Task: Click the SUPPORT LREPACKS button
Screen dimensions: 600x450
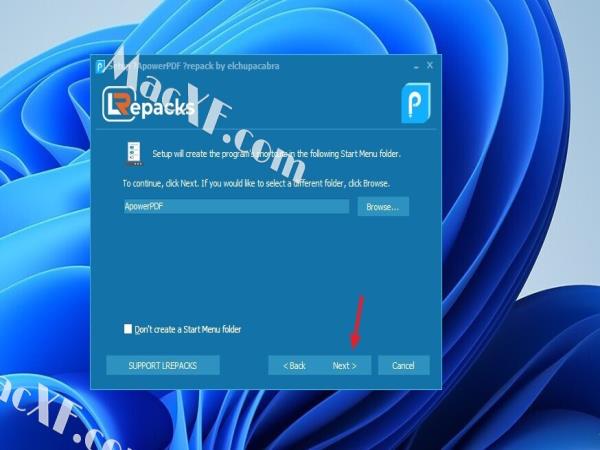Action: click(163, 365)
